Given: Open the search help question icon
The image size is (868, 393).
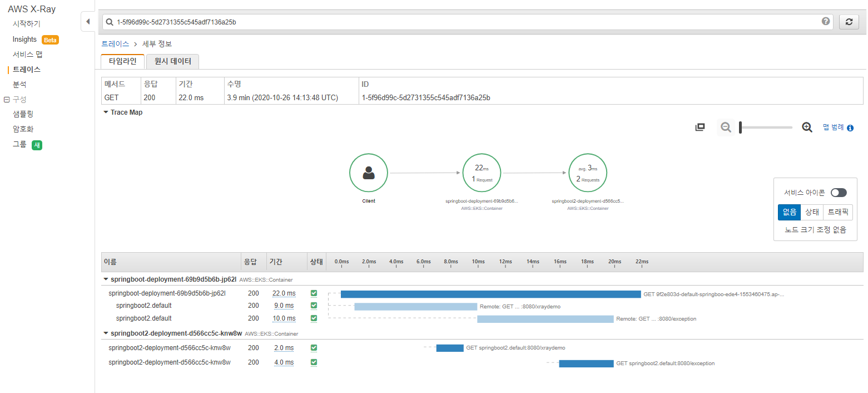Looking at the screenshot, I should pyautogui.click(x=826, y=21).
